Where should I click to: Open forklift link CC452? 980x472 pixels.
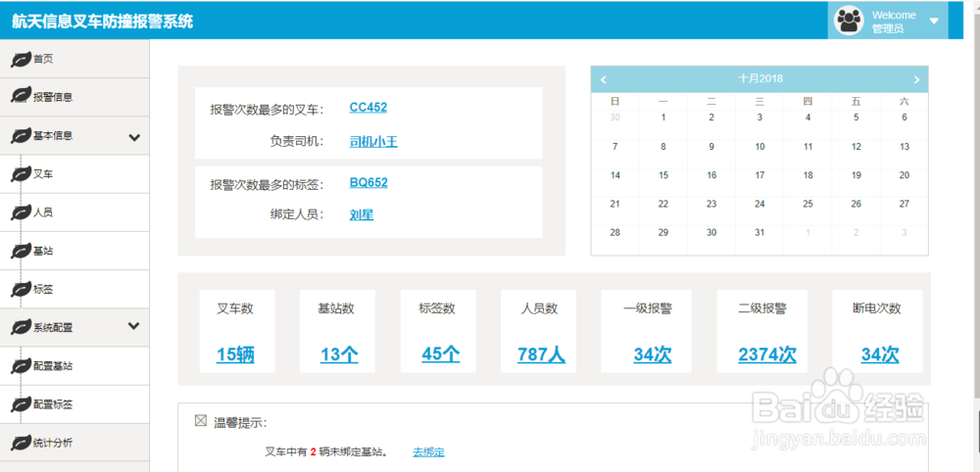(x=368, y=108)
